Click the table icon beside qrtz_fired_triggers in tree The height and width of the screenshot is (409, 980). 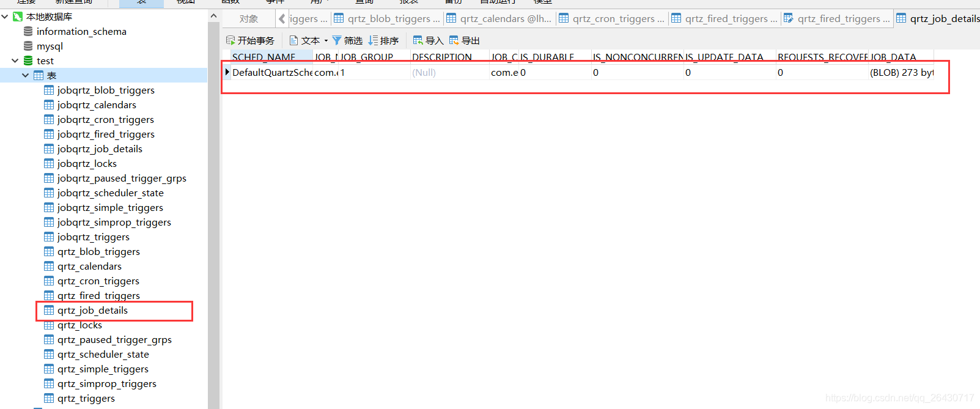(49, 295)
